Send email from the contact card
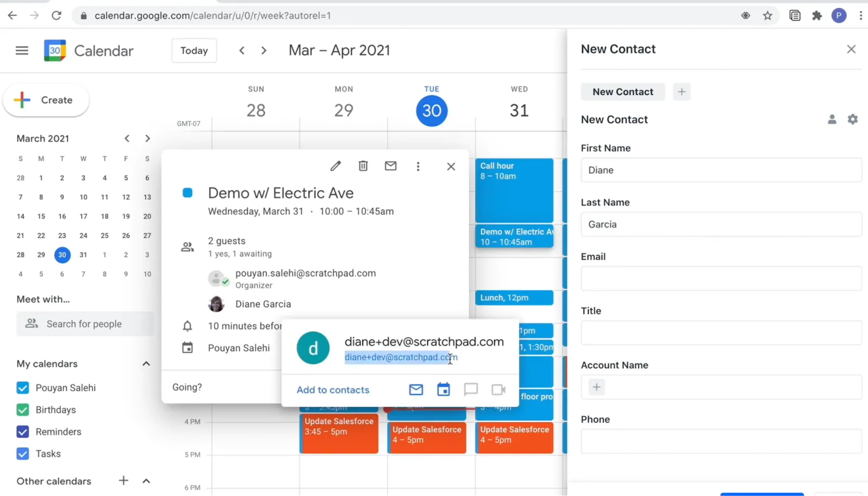 416,390
